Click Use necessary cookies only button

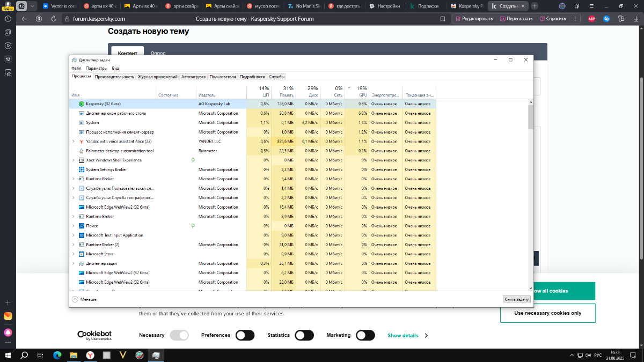click(547, 313)
